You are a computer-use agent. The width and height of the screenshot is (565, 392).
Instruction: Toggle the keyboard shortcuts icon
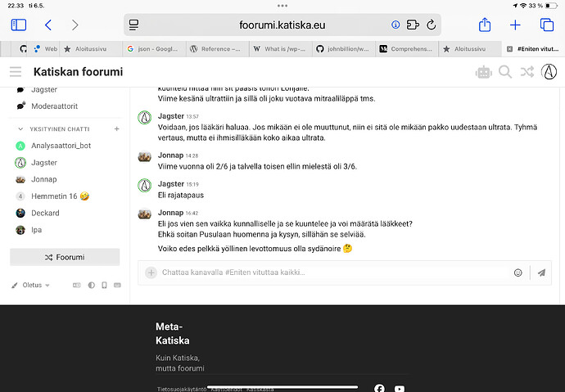tap(117, 285)
